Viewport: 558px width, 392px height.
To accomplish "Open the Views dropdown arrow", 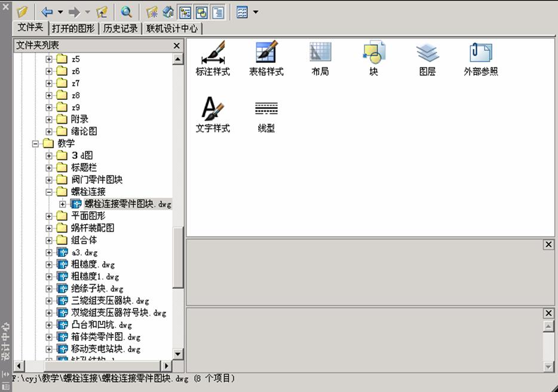I will [x=256, y=11].
